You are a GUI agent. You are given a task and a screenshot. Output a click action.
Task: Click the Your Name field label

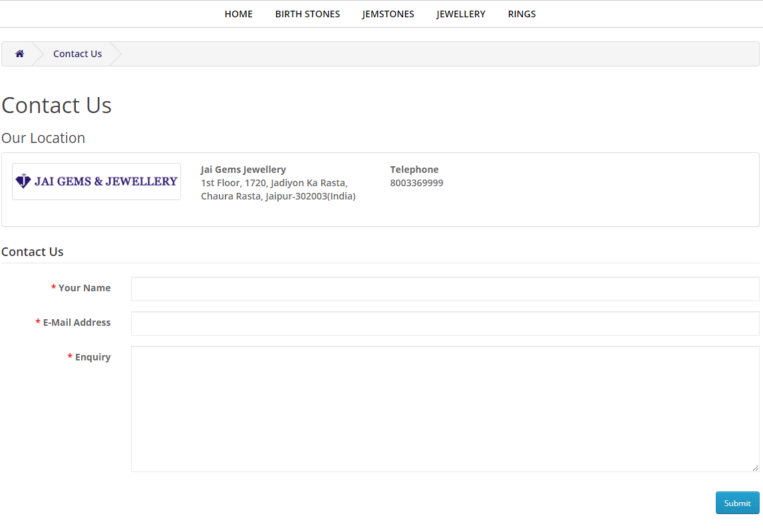(x=84, y=288)
